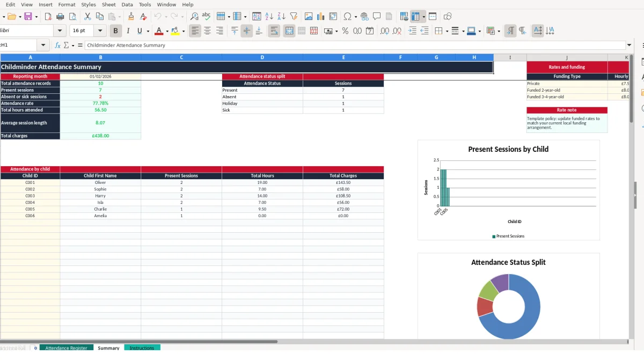Image resolution: width=644 pixels, height=362 pixels.
Task: Open Draw Functions shapes icon
Action: [x=448, y=17]
